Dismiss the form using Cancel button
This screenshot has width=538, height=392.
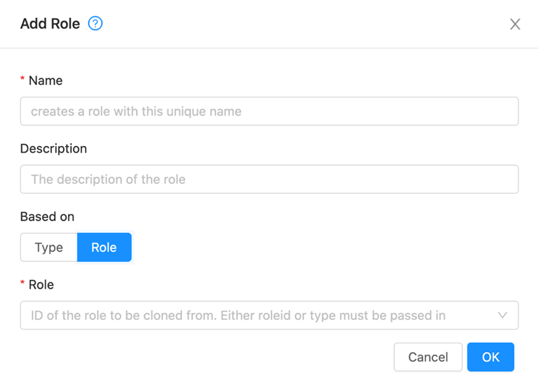coord(428,357)
